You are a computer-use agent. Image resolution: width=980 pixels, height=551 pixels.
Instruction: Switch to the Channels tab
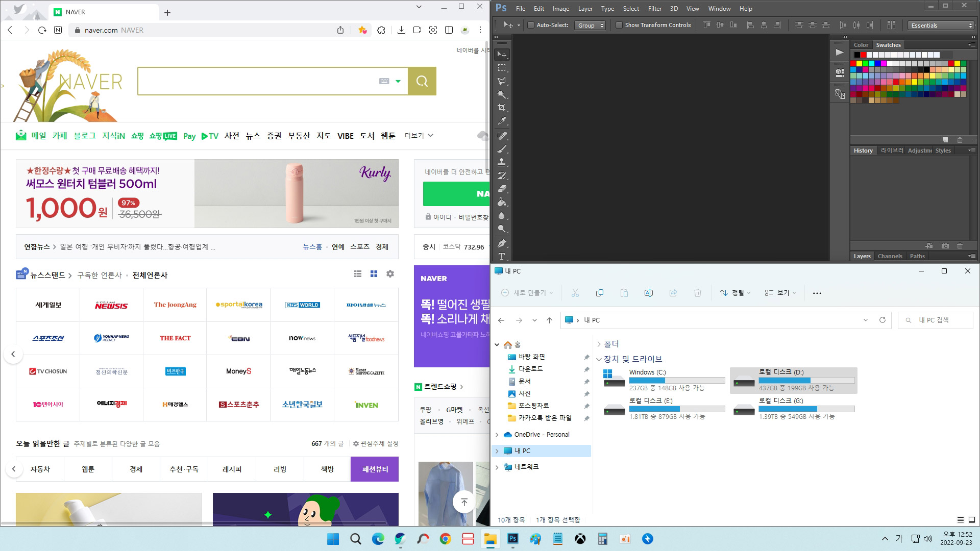[890, 256]
